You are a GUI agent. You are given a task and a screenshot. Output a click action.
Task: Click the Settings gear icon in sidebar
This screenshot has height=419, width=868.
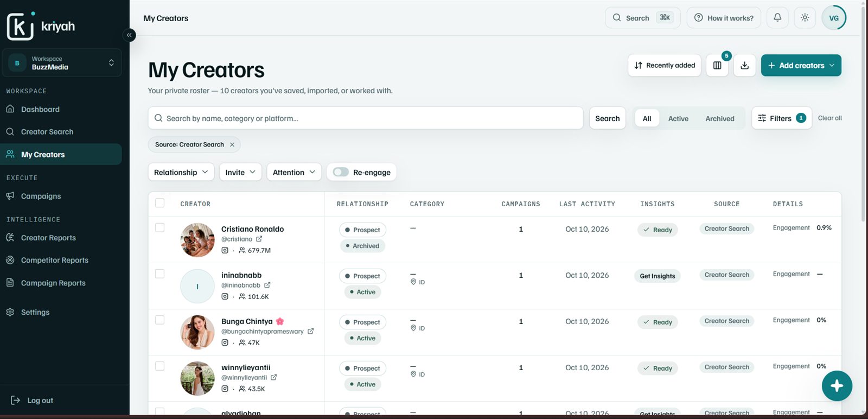(10, 312)
